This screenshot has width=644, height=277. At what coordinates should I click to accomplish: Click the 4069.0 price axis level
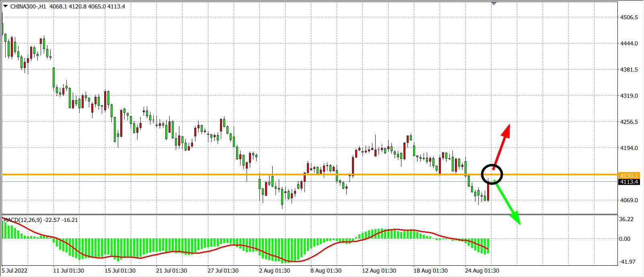(x=629, y=200)
